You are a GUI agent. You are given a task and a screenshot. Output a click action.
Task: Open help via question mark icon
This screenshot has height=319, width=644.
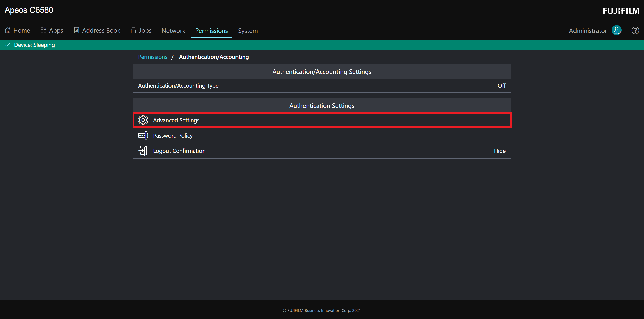click(x=635, y=30)
